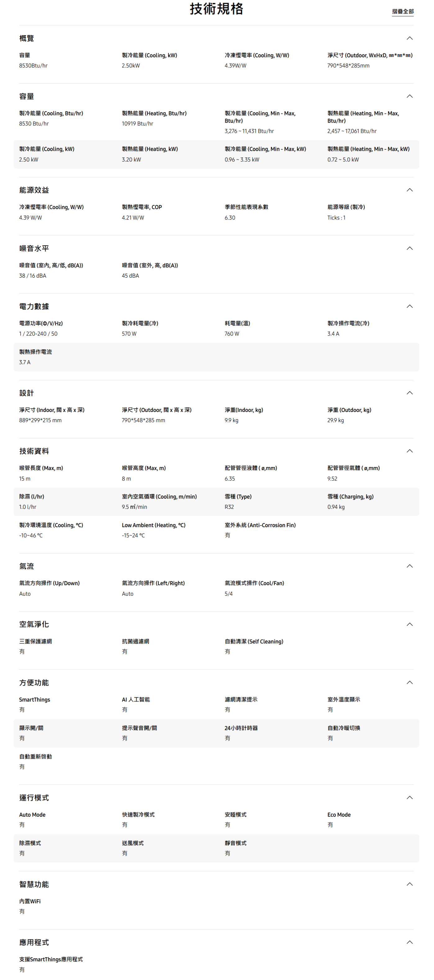Viewport: 434px width, 980px height.
Task: Click the 技術規格 page heading
Action: click(216, 9)
